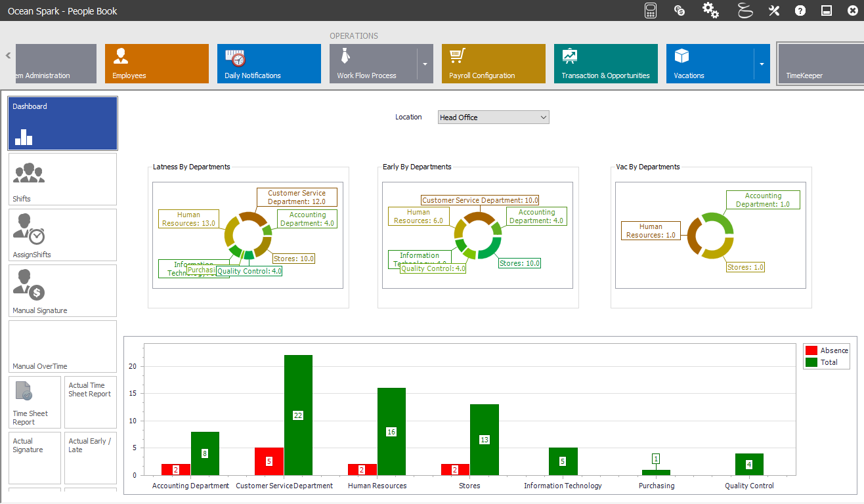Click the 'Early By Departments' chart title
The height and width of the screenshot is (504, 864).
(417, 167)
